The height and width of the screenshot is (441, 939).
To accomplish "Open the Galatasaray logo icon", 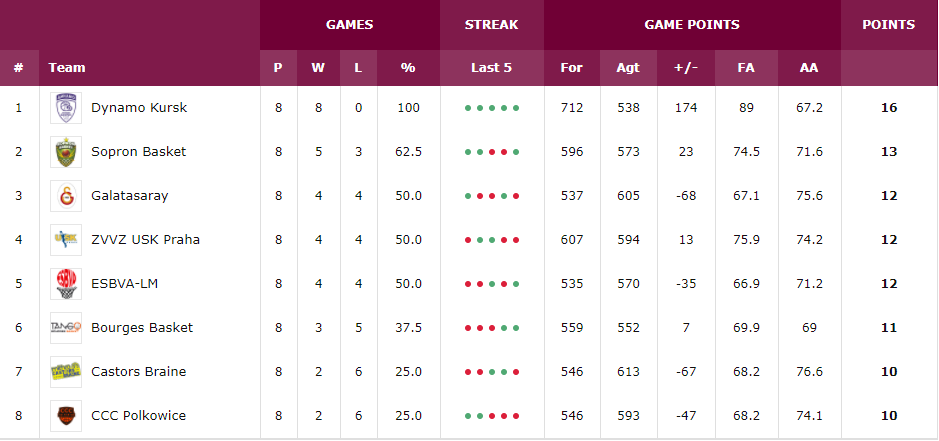I will click(x=66, y=196).
